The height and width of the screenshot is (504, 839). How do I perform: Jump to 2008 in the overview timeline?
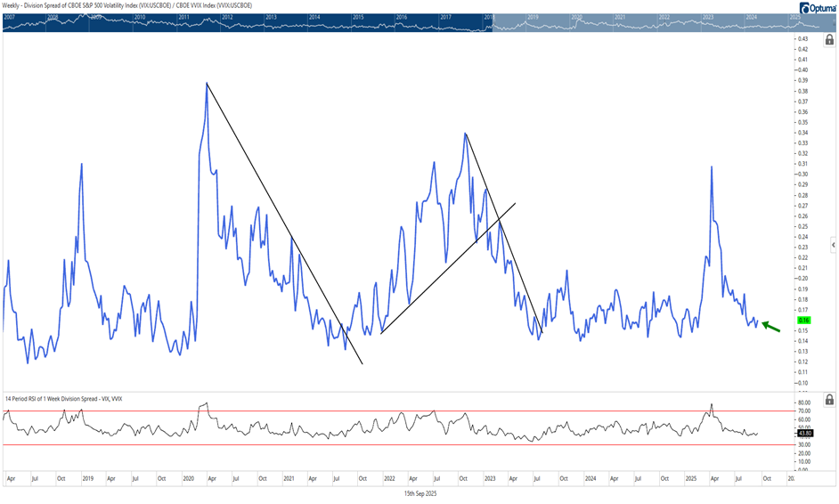click(53, 17)
